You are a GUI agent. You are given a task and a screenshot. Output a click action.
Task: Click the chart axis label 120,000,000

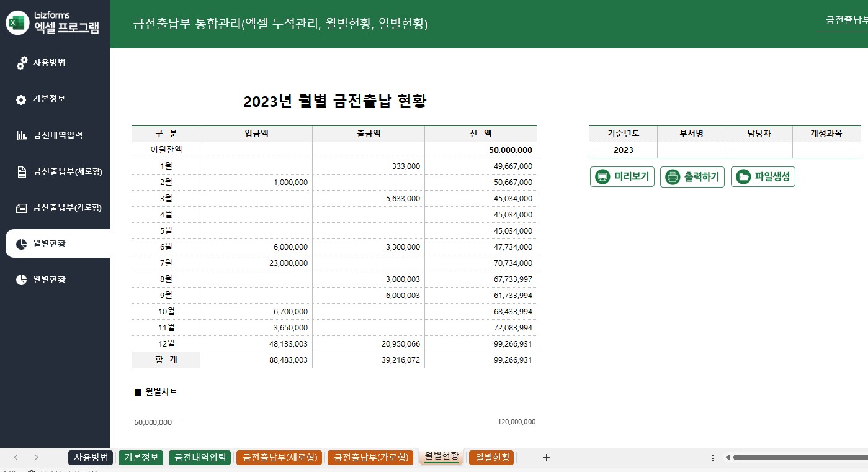[x=516, y=422]
